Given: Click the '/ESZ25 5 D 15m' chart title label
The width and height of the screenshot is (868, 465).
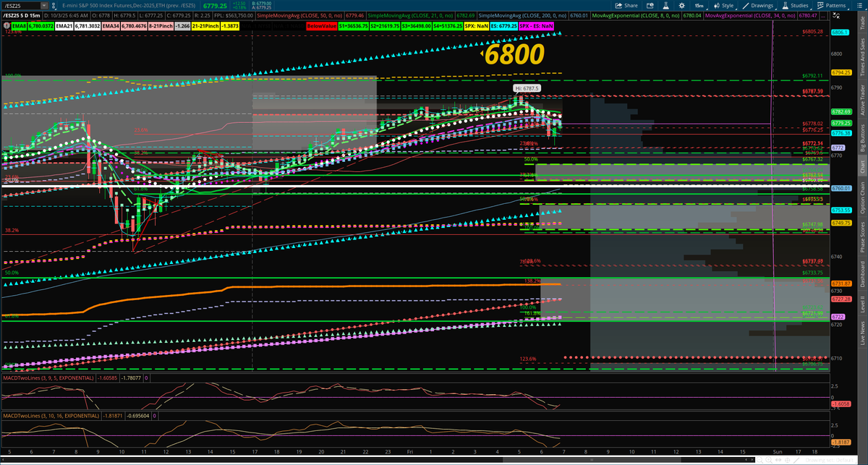Looking at the screenshot, I should [20, 14].
